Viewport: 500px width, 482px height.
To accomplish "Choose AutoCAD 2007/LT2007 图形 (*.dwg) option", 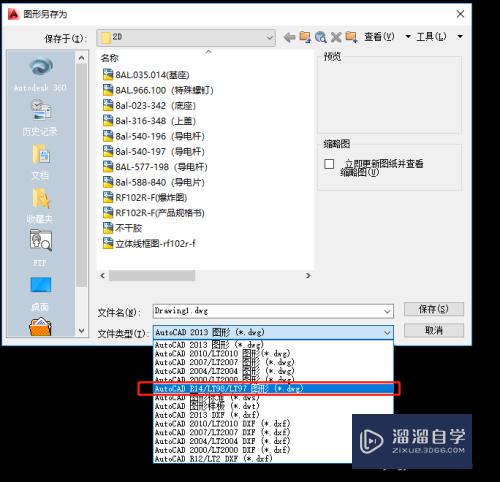I will (273, 362).
